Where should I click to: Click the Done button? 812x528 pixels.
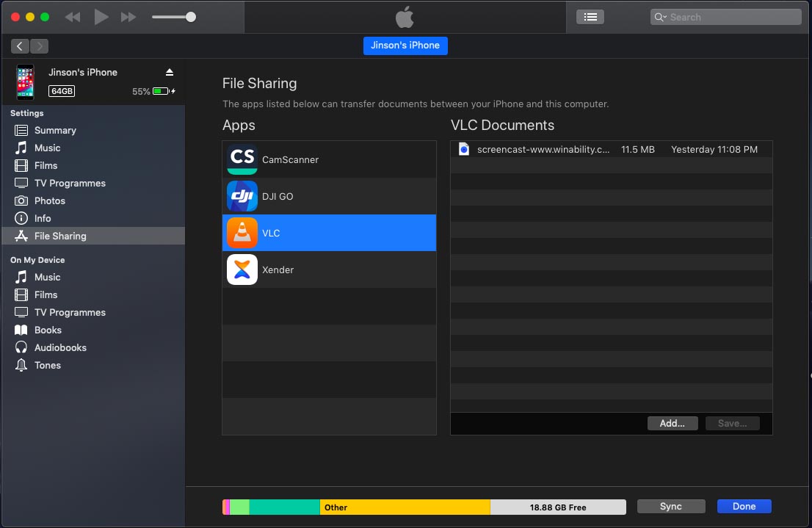pyautogui.click(x=744, y=506)
